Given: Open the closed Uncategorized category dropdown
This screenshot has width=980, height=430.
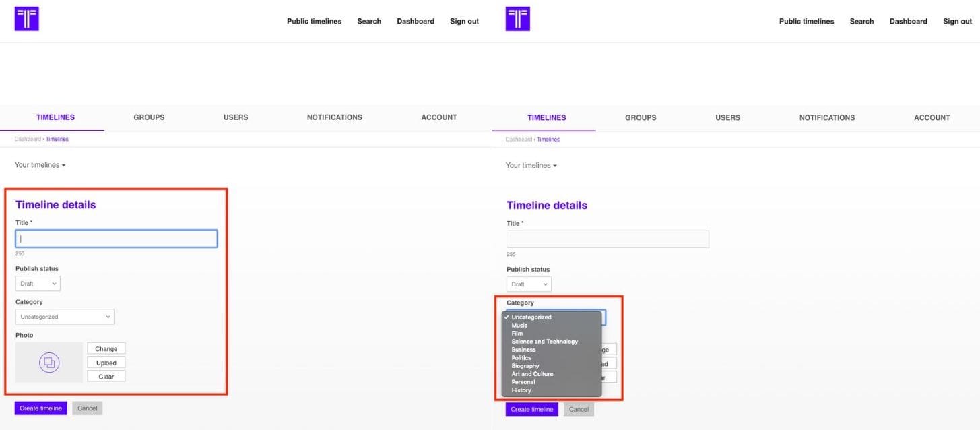Looking at the screenshot, I should coord(65,317).
